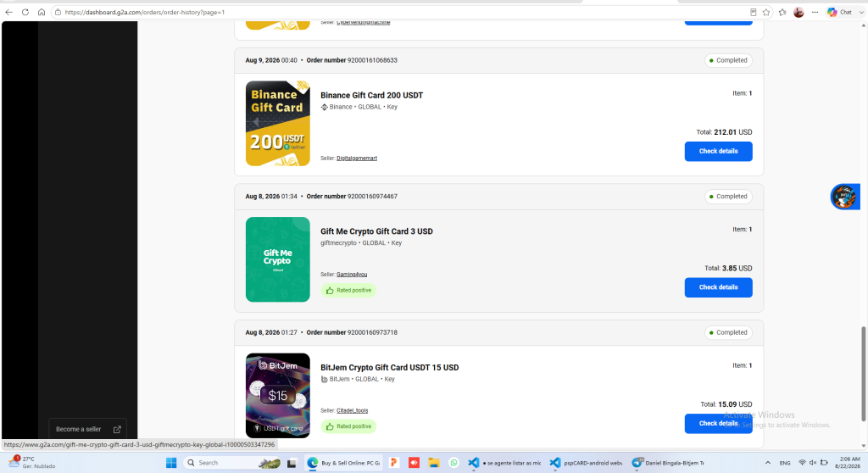Show hidden system tray icons chevron
The width and height of the screenshot is (868, 473).
(x=768, y=463)
